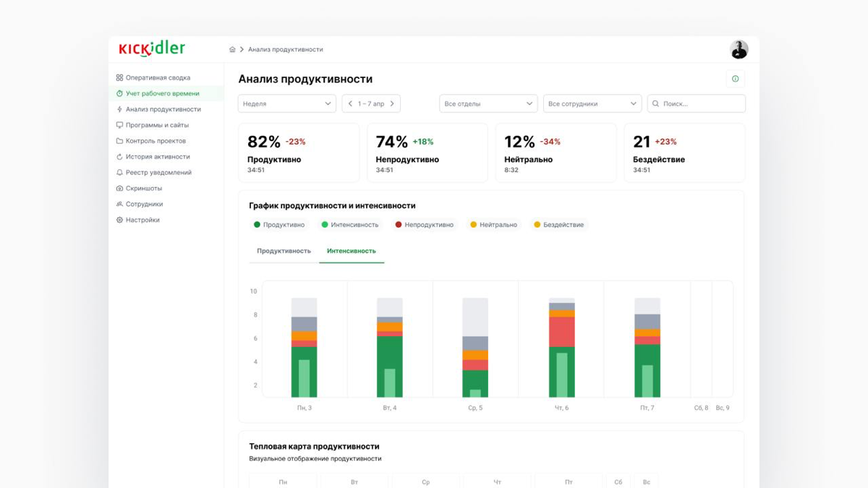
Task: Toggle Интенсивность legend series
Action: (x=350, y=225)
